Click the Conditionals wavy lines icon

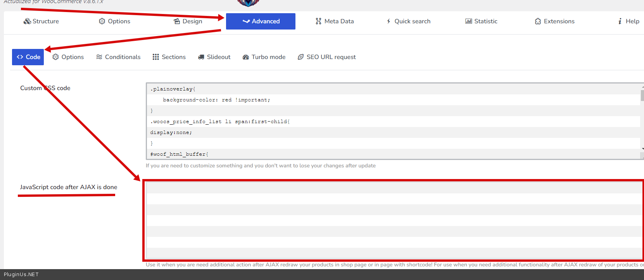[99, 57]
